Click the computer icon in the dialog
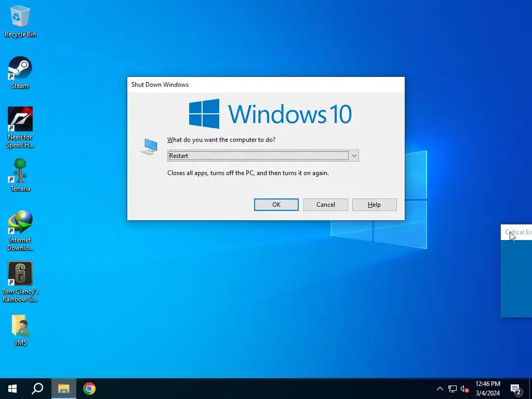 149,147
